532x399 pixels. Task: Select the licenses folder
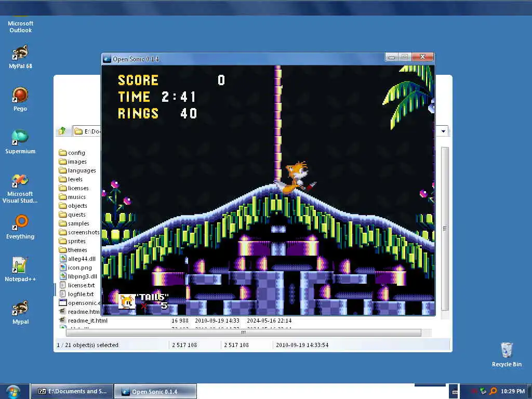[74, 188]
